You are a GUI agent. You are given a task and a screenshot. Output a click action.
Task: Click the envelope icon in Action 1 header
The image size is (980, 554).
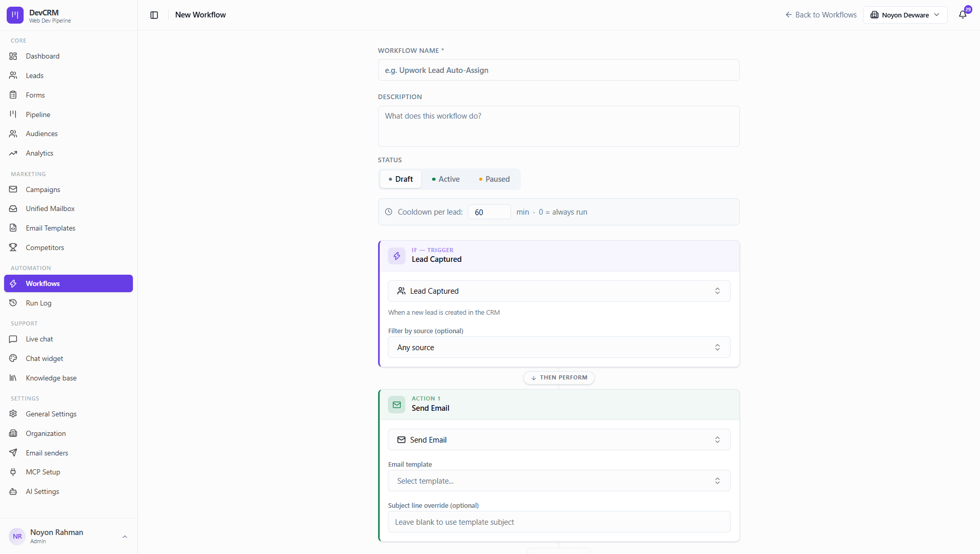click(x=397, y=405)
